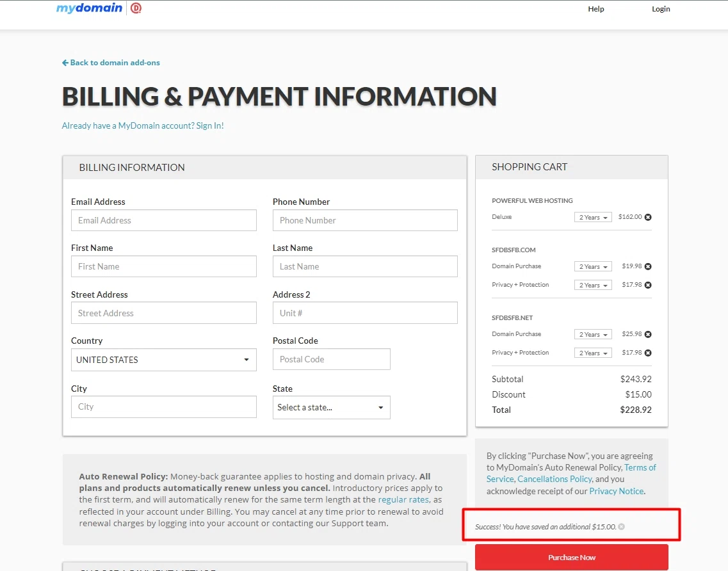Screen dimensions: 728x571
Task: Open Login in the header
Action: (x=661, y=9)
